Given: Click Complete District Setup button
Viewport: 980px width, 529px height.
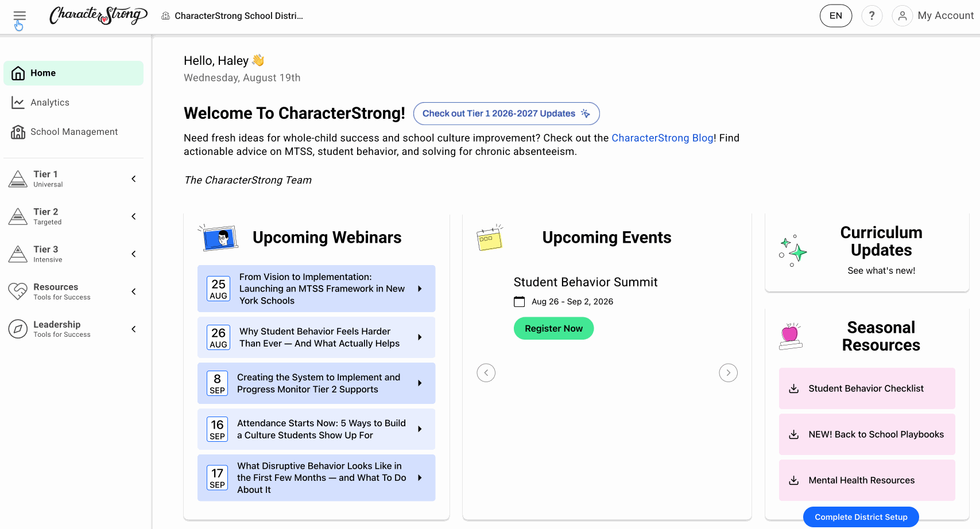Looking at the screenshot, I should click(861, 517).
